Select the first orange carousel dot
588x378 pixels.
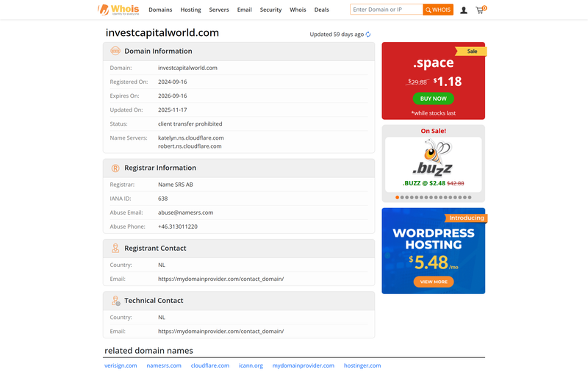397,197
